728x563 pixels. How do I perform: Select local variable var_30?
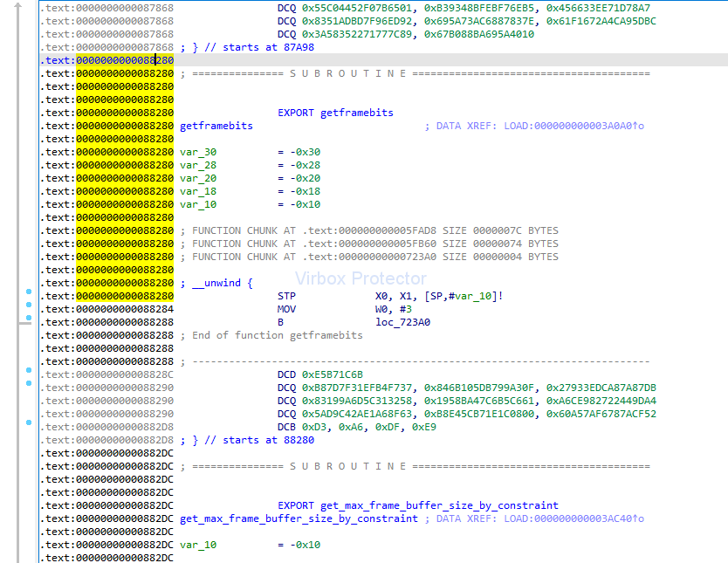pos(198,152)
